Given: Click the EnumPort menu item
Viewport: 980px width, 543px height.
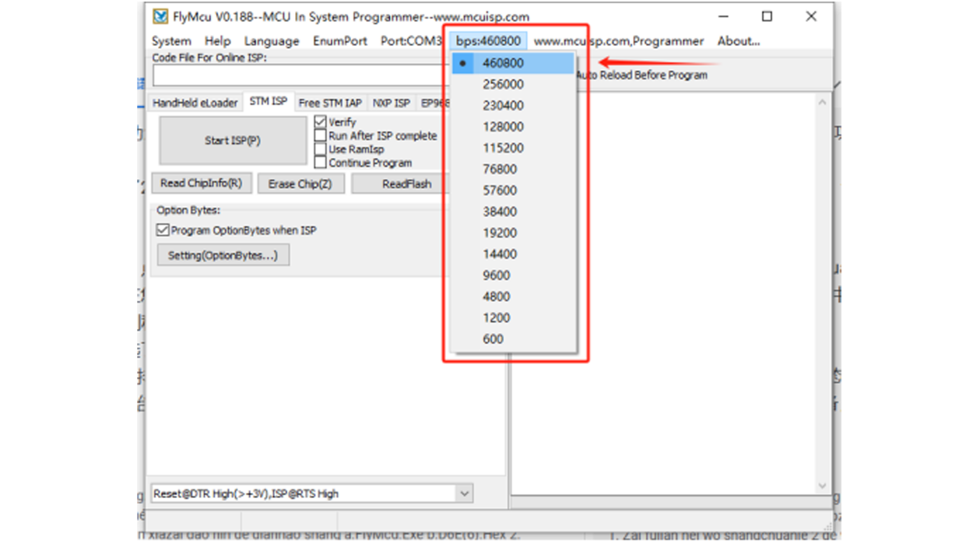Looking at the screenshot, I should tap(339, 41).
